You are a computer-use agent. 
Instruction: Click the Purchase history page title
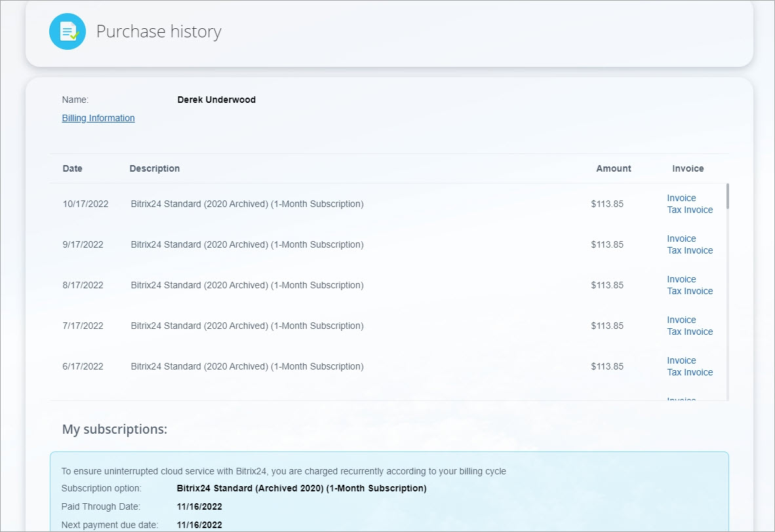point(159,31)
